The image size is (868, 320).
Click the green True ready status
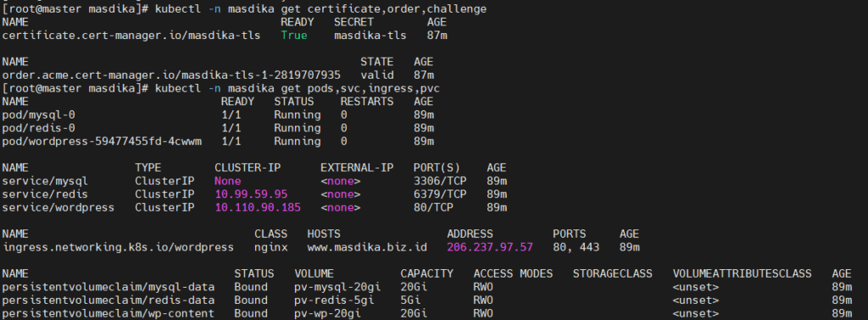[294, 36]
